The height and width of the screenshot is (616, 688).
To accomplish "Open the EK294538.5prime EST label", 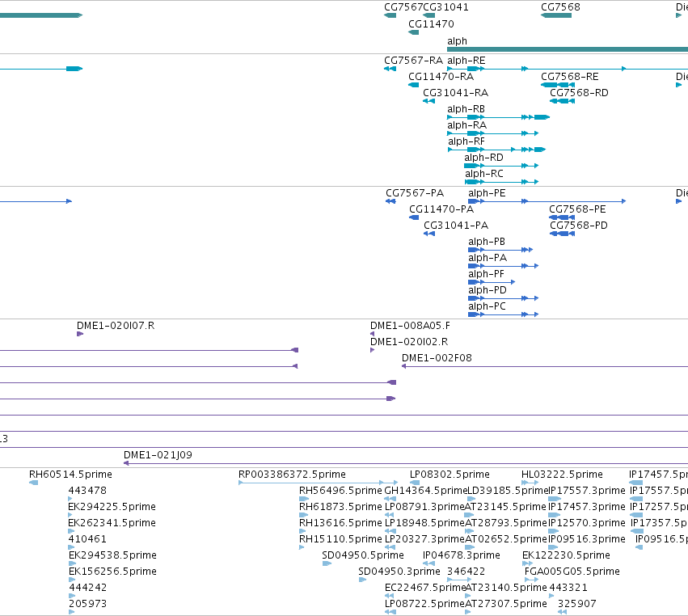I will tap(112, 556).
